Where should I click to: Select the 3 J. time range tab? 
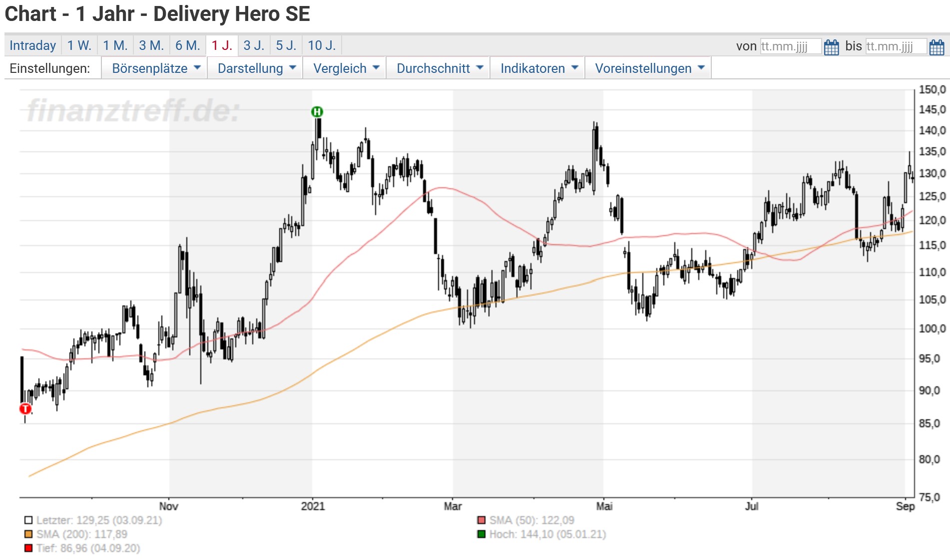pos(254,45)
